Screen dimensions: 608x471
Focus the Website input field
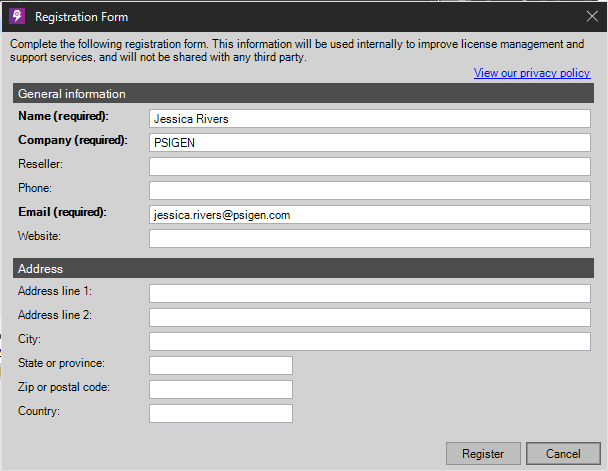[370, 239]
